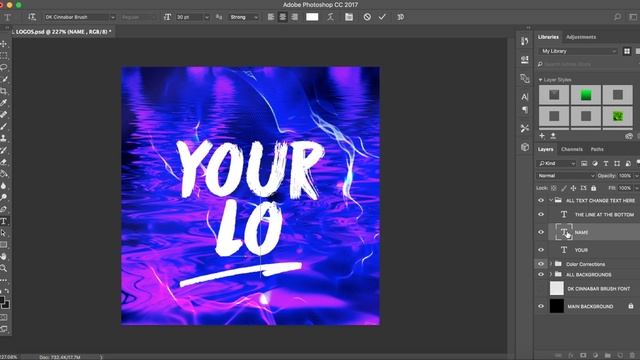Switch to the Channels tab
Screen dimensions: 640x360
(x=572, y=149)
